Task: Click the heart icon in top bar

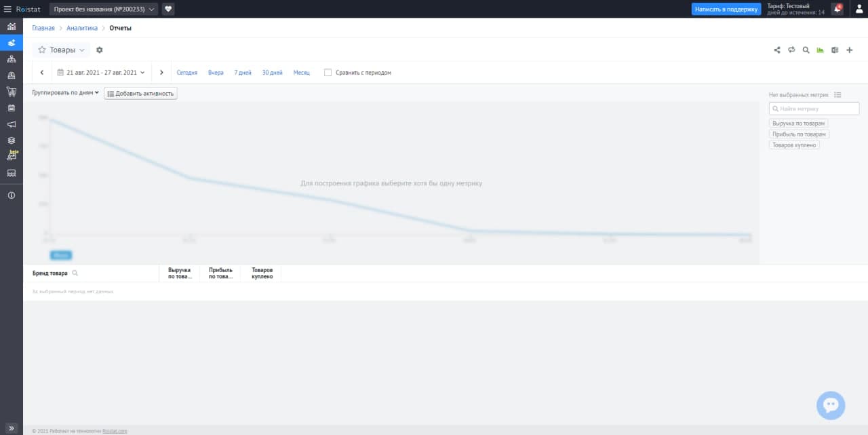Action: pyautogui.click(x=168, y=9)
